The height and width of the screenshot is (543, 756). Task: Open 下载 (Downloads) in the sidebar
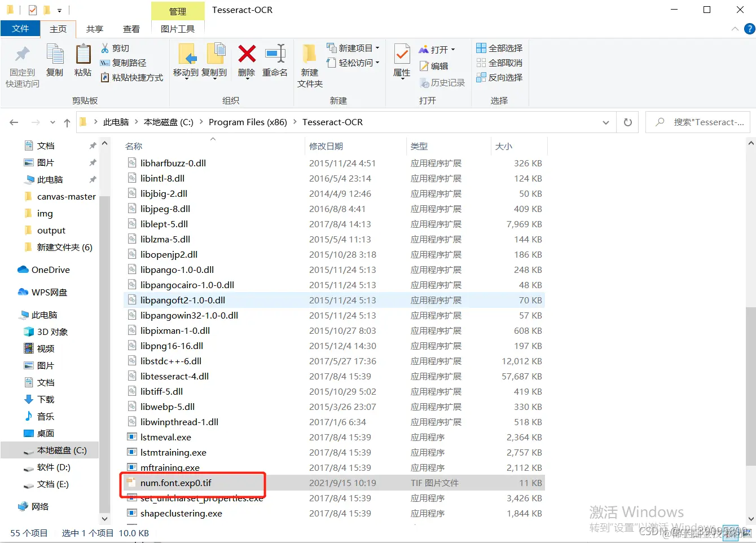pos(39,400)
